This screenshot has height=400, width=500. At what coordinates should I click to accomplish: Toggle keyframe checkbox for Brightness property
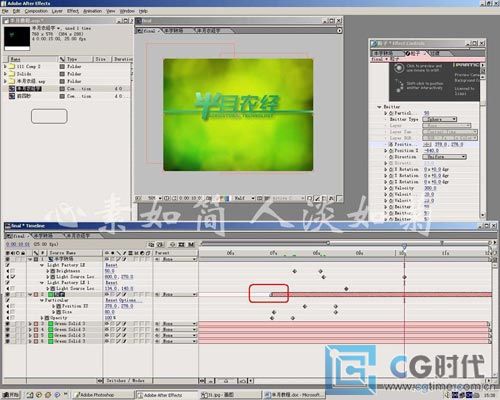[x=13, y=271]
